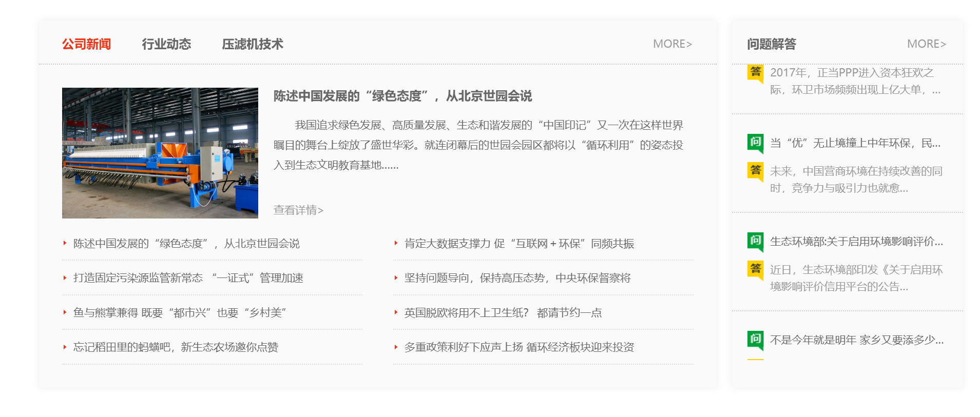
Task: Click yellow 答 icon beside 2017年 answer
Action: (x=755, y=73)
